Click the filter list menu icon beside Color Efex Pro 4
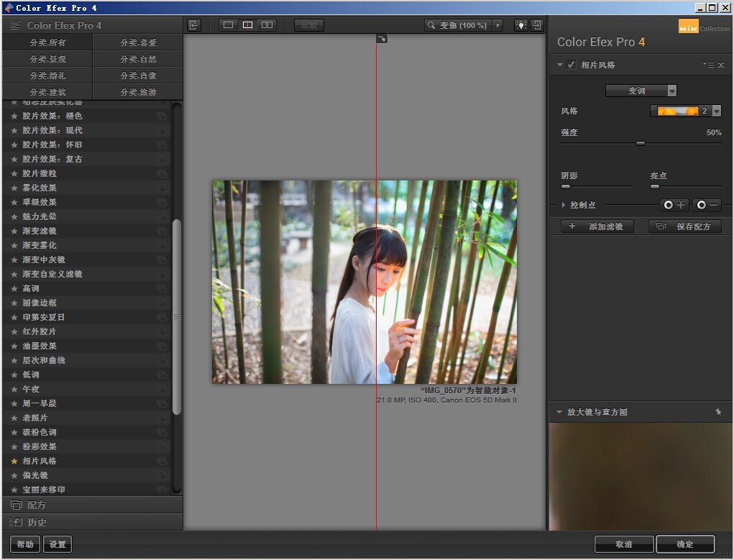This screenshot has width=734, height=560. [15, 25]
